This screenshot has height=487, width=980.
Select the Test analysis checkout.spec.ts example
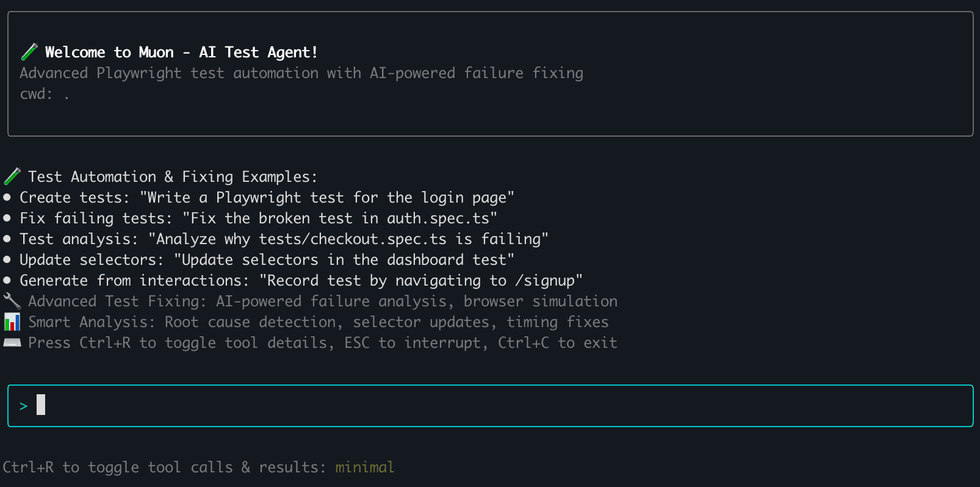point(284,239)
